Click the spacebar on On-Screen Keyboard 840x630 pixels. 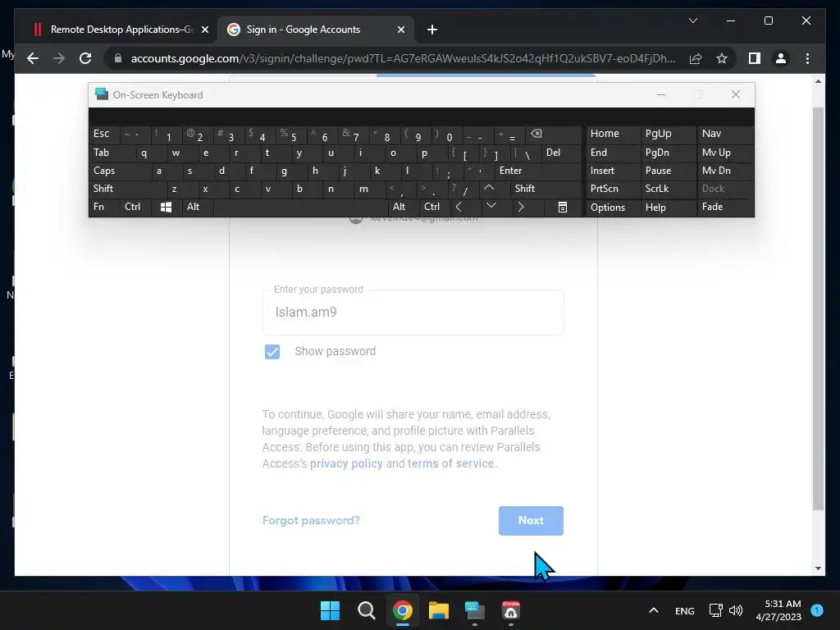300,207
